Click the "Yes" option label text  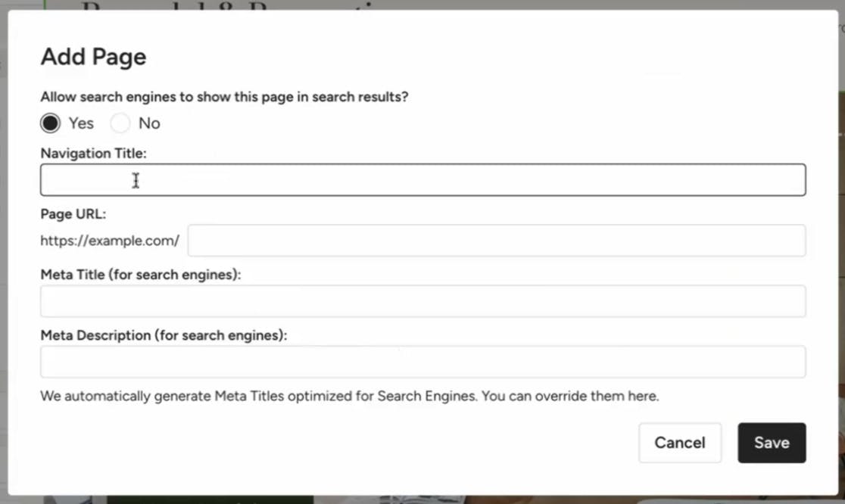[81, 123]
